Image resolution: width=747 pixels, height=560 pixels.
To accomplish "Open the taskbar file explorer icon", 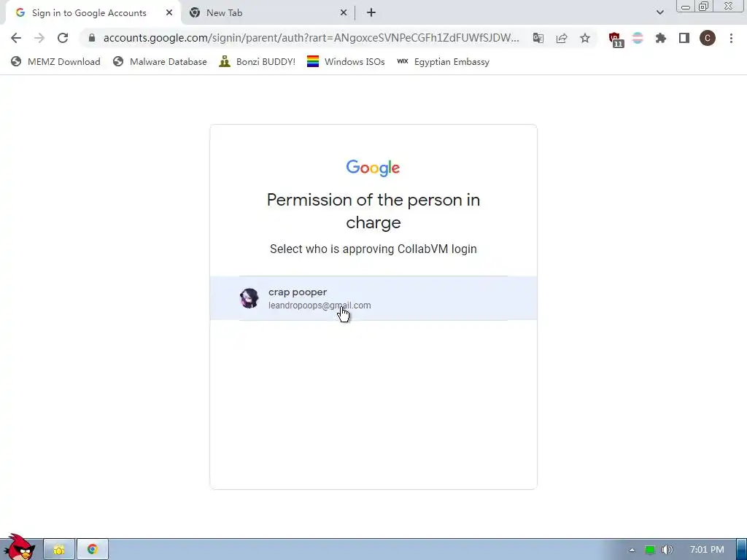I will tap(59, 550).
